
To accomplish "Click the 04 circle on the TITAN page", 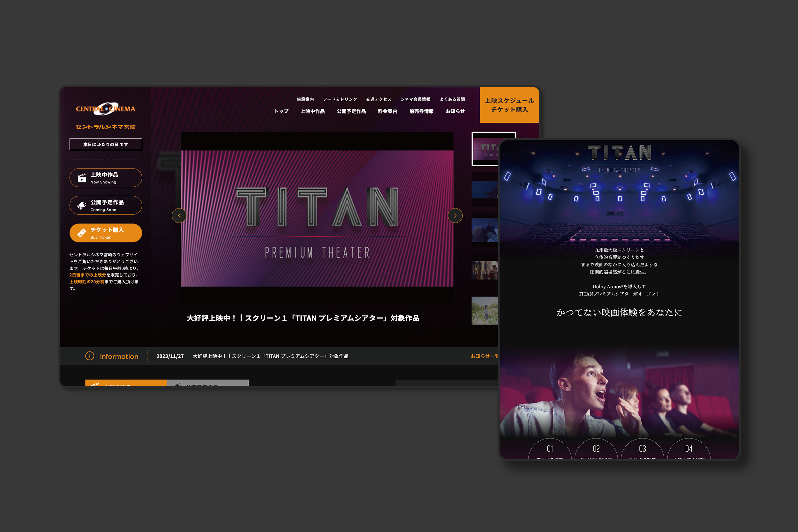I will (689, 449).
